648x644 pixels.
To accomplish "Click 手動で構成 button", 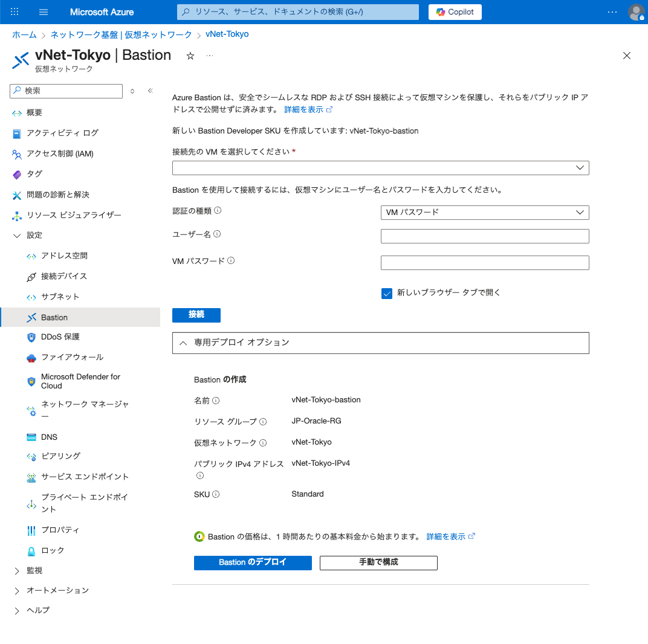I will (x=378, y=562).
